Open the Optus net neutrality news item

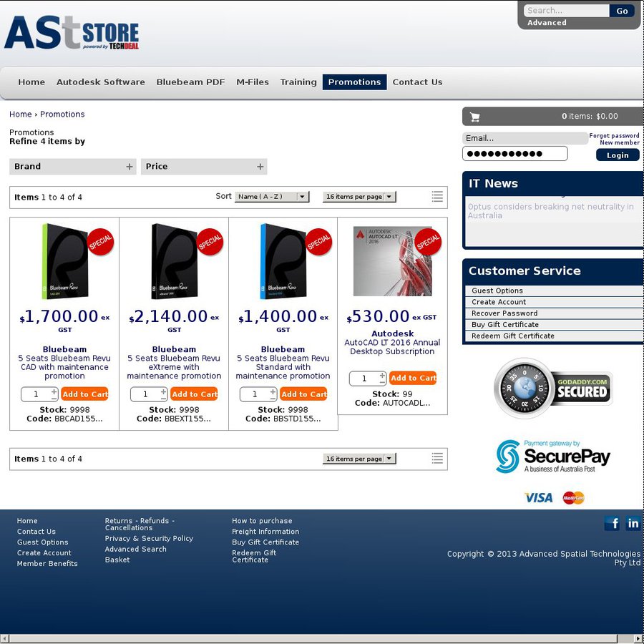tap(550, 211)
